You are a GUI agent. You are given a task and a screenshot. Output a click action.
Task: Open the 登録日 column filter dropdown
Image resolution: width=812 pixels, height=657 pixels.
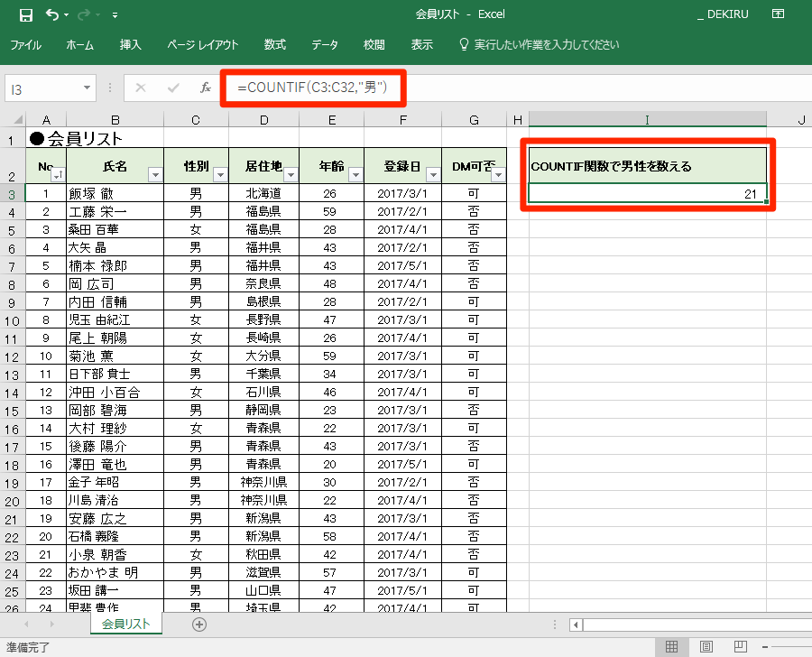(433, 174)
